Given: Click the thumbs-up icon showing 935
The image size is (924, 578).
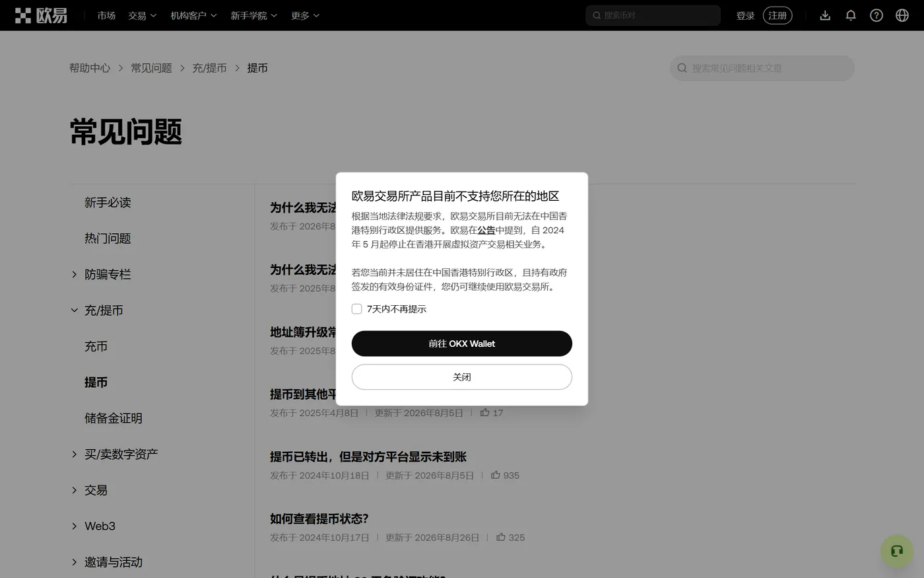Looking at the screenshot, I should coord(495,475).
